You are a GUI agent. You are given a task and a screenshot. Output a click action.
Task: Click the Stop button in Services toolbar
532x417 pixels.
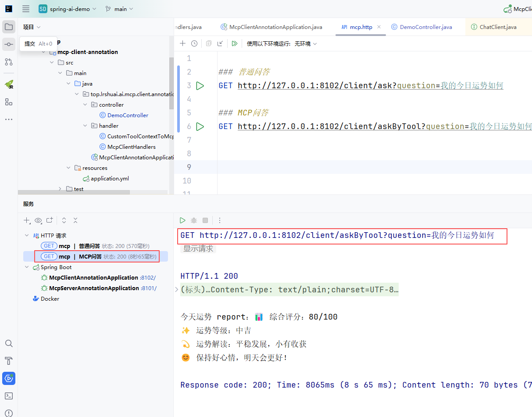coord(205,220)
